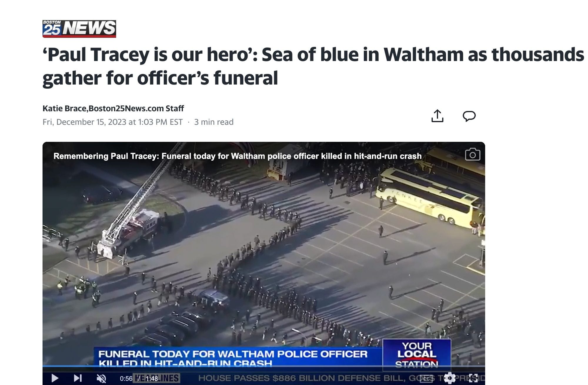
Task: Play the video
Action: click(x=55, y=378)
